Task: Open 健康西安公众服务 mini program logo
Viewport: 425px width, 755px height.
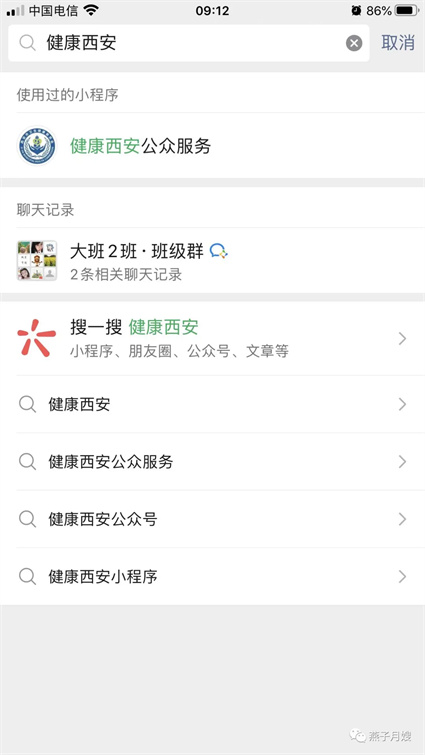Action: tap(37, 146)
